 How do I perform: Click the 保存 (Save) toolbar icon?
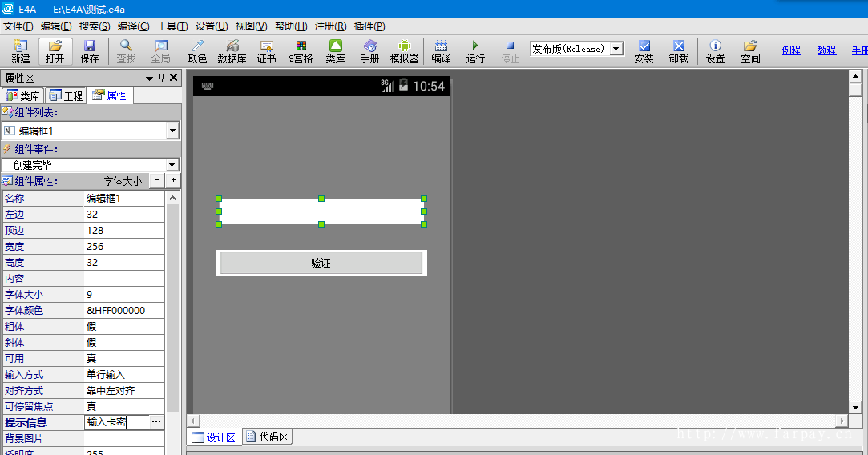[x=89, y=51]
